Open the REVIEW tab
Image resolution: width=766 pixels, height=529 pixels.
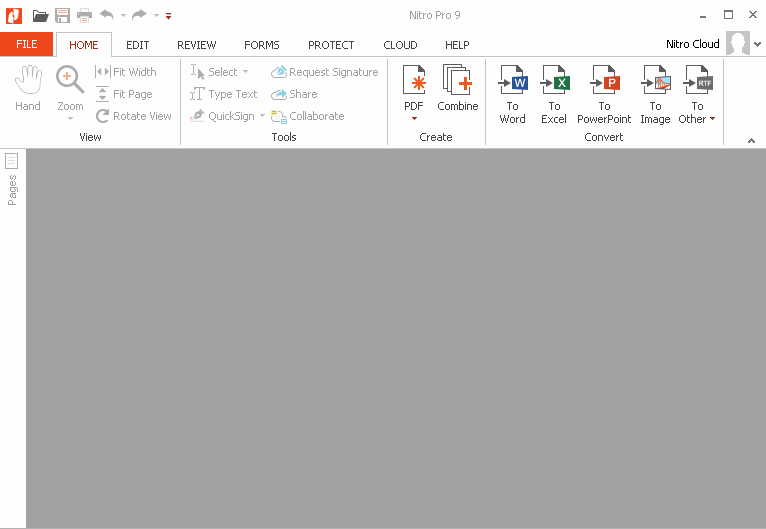[x=197, y=45]
